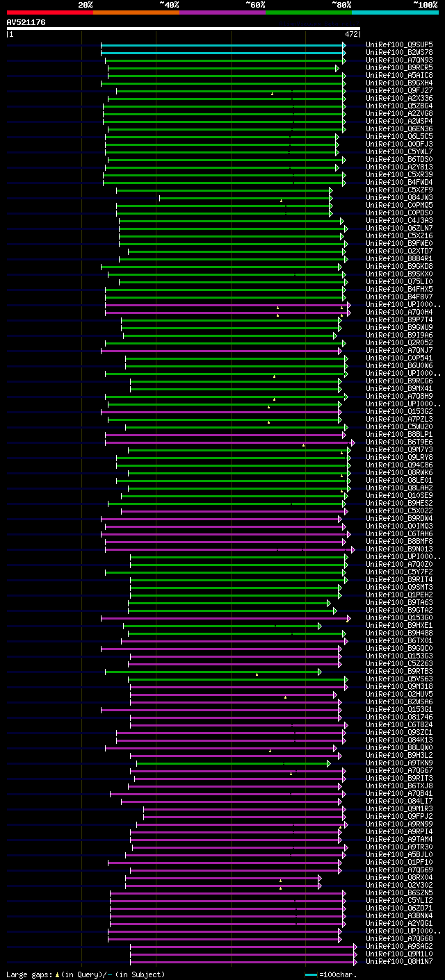Open hit UniRef100_B9TA63

click(399, 603)
